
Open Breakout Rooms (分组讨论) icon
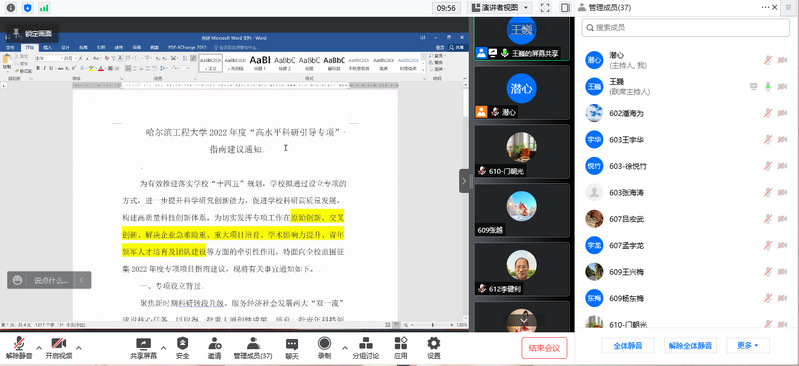pos(365,349)
